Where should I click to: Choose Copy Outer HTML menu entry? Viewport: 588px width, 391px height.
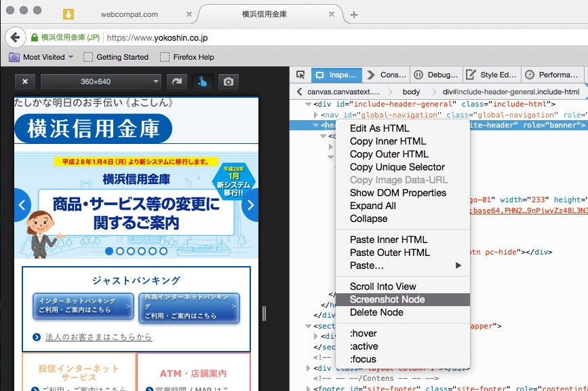(403, 154)
